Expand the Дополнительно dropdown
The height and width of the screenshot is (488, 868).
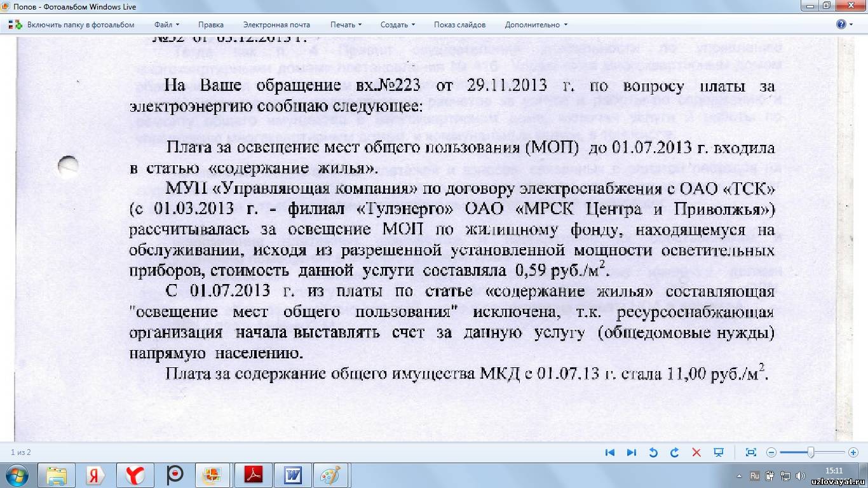pos(536,25)
